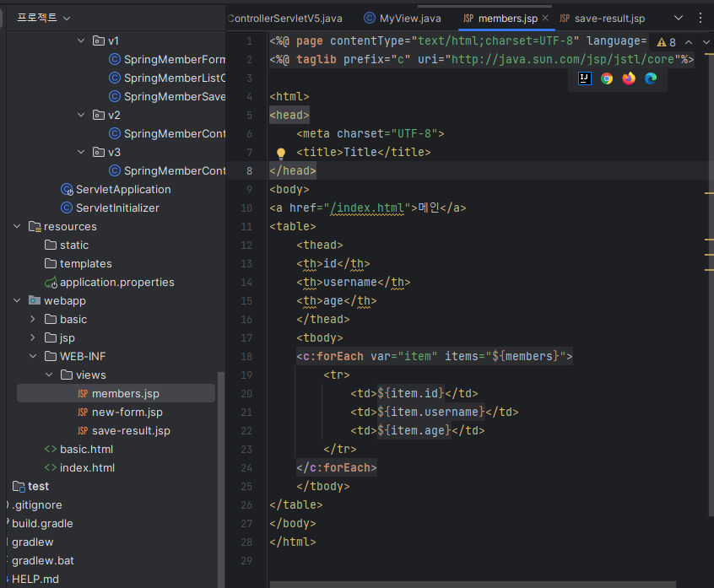Open HELP.md file
Screen dimensions: 714x588
click(x=33, y=579)
